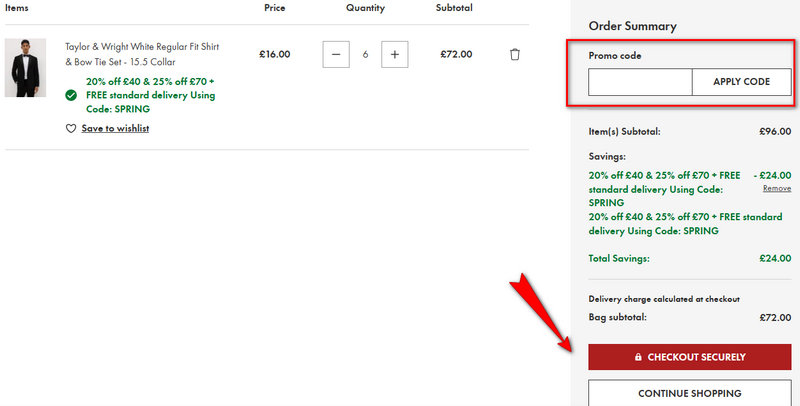Click the padlock icon on the checkout button
Screen dimensions: 800x406
638,357
